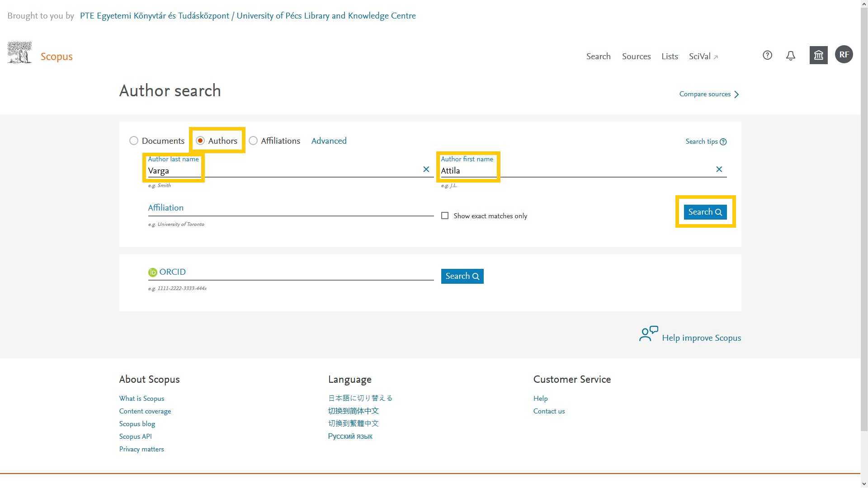Select the Affiliations radio button
868x488 pixels.
tap(253, 141)
